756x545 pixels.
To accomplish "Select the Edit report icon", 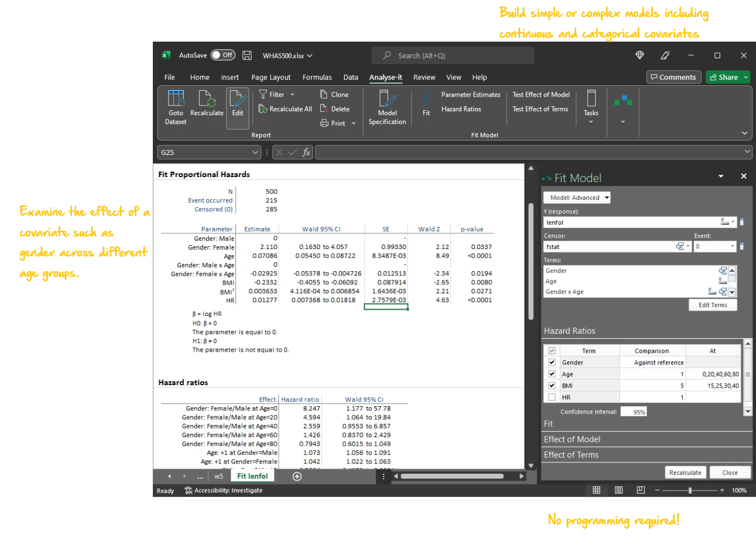I will click(238, 99).
